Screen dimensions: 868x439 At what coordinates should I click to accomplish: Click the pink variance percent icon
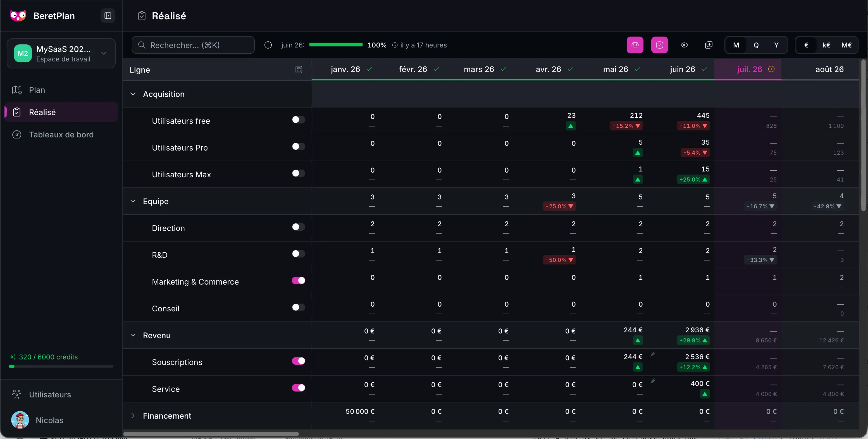[x=659, y=45]
